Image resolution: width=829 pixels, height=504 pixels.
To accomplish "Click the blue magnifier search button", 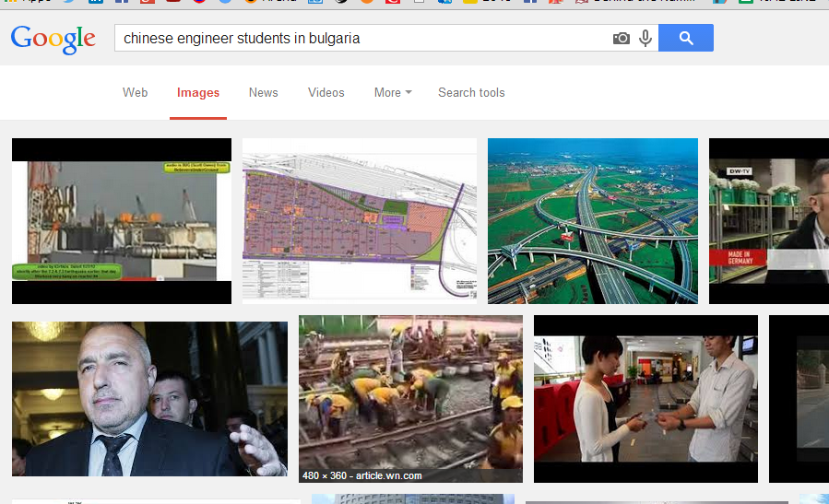I will pos(686,38).
